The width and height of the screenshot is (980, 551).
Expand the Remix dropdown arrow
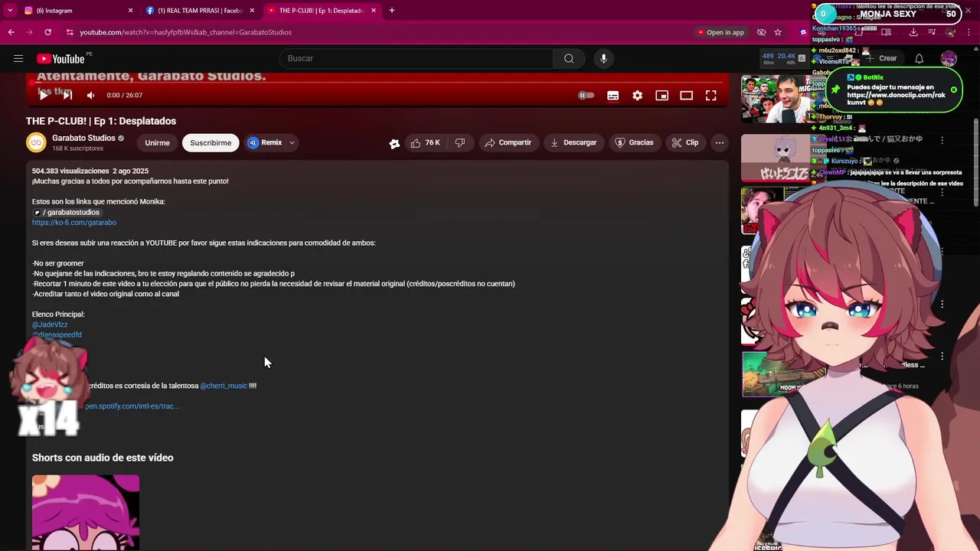point(292,142)
